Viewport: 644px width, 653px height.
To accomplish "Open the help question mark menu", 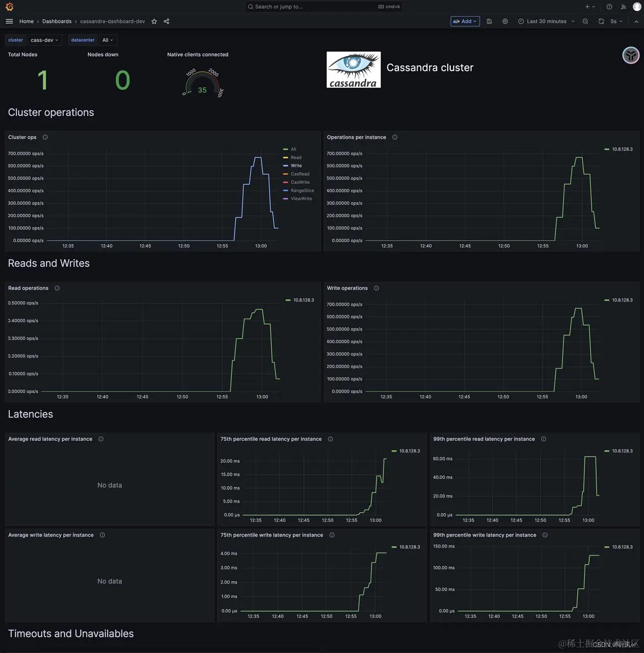I will tap(609, 7).
